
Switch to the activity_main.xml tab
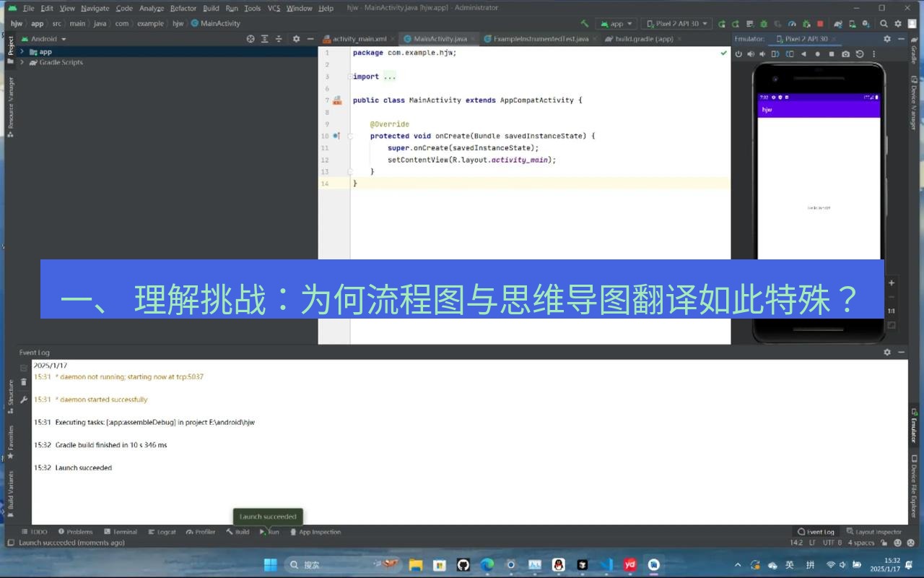pyautogui.click(x=358, y=39)
